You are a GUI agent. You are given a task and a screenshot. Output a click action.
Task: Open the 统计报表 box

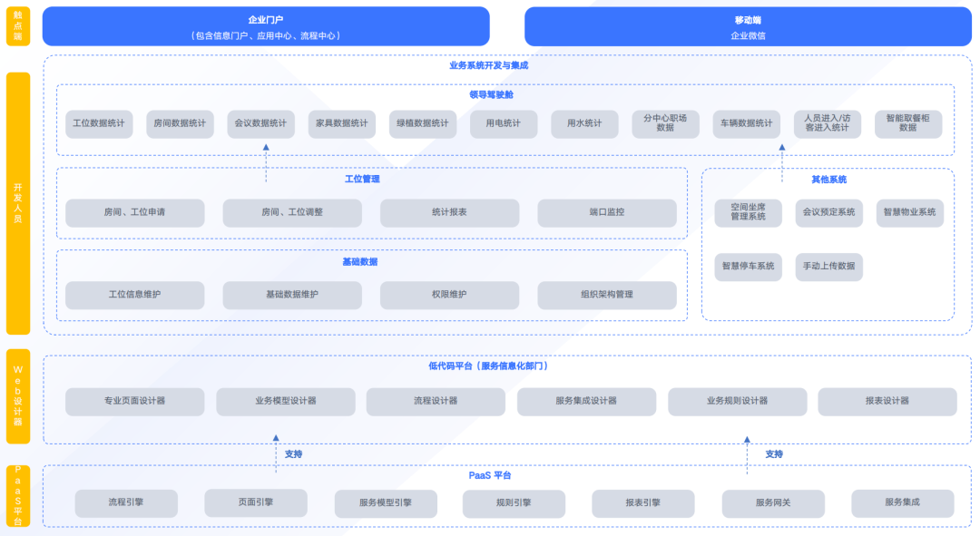(x=449, y=212)
